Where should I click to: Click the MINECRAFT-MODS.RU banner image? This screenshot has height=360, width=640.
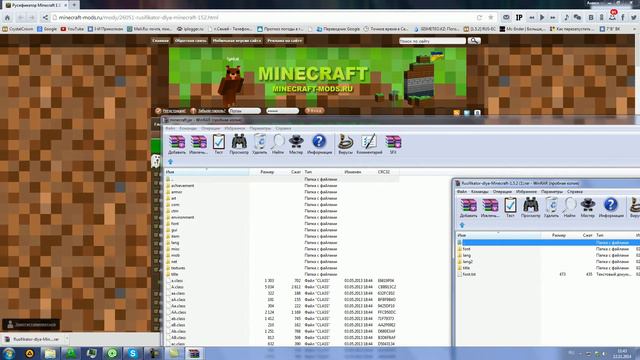317,78
